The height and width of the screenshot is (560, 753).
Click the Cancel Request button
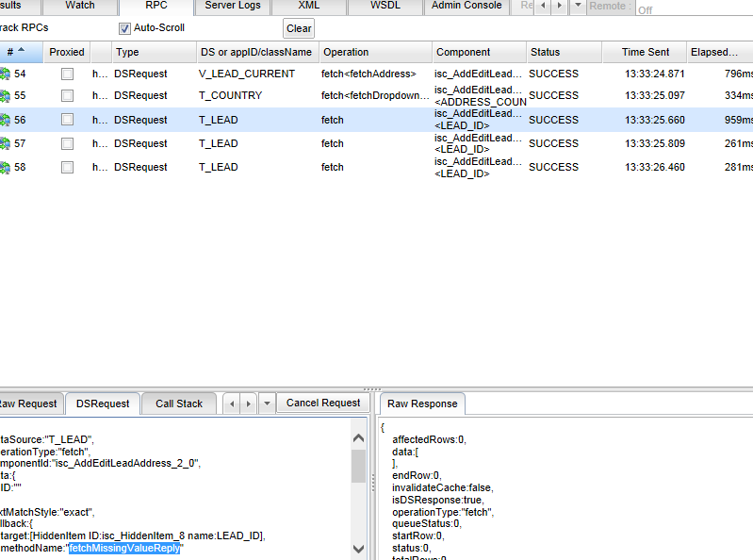point(323,404)
